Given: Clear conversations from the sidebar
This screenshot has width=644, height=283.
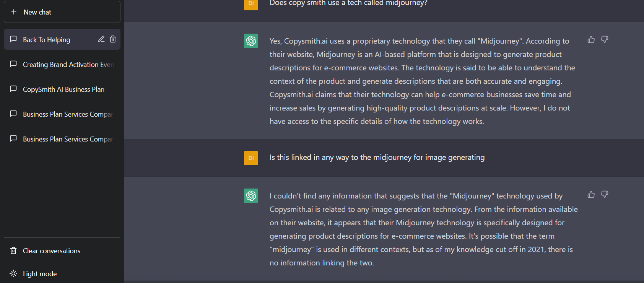Looking at the screenshot, I should tap(52, 251).
